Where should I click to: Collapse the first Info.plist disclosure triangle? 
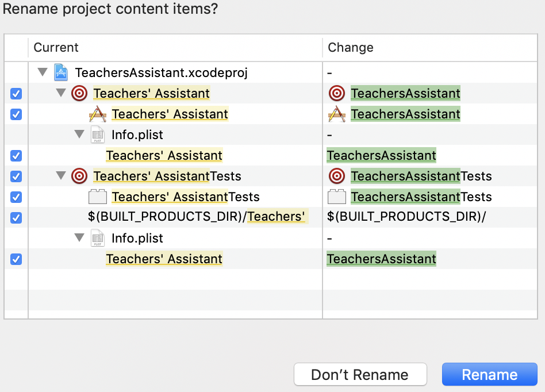pos(79,134)
